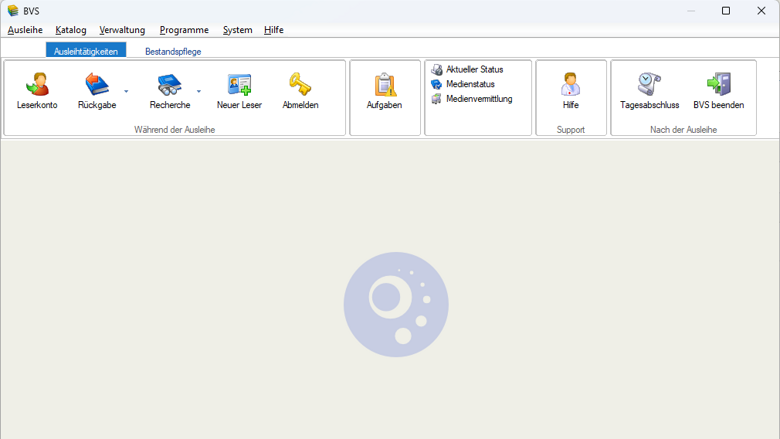The height and width of the screenshot is (439, 780).
Task: Click the Medienvermittlung text link
Action: (479, 99)
